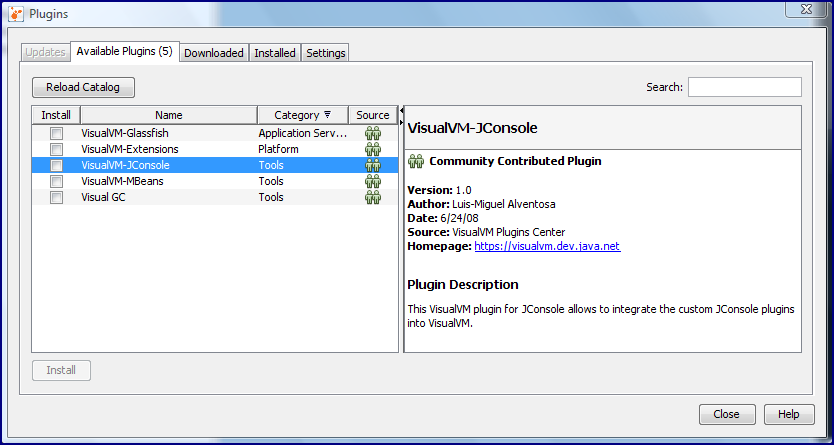Check the install box for VisualVM-MBeans
Viewport: 834px width, 445px height.
[56, 181]
